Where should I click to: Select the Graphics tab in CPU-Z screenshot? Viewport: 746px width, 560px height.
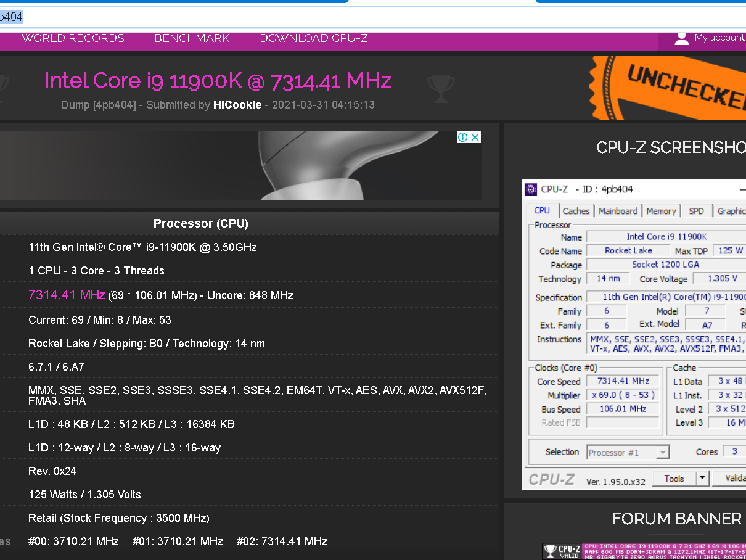(731, 211)
